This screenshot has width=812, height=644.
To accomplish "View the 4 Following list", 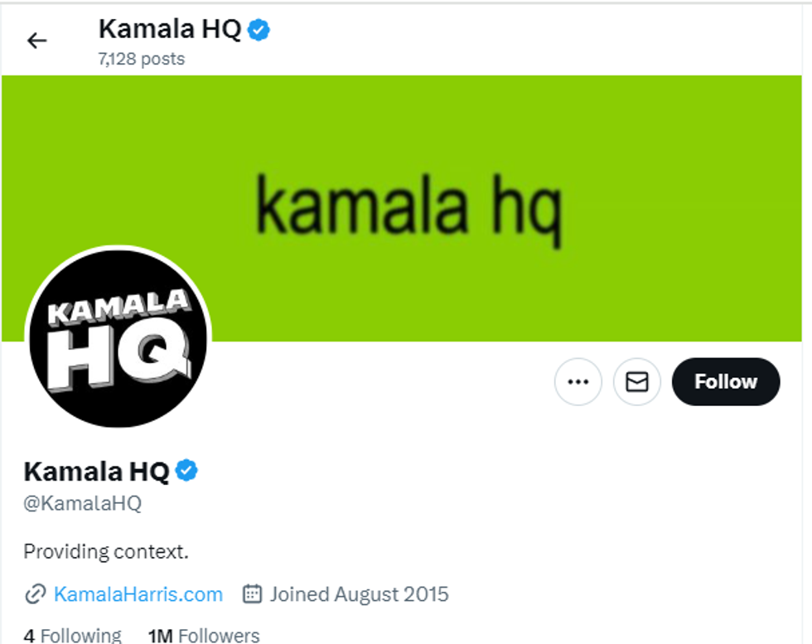I will tap(73, 636).
